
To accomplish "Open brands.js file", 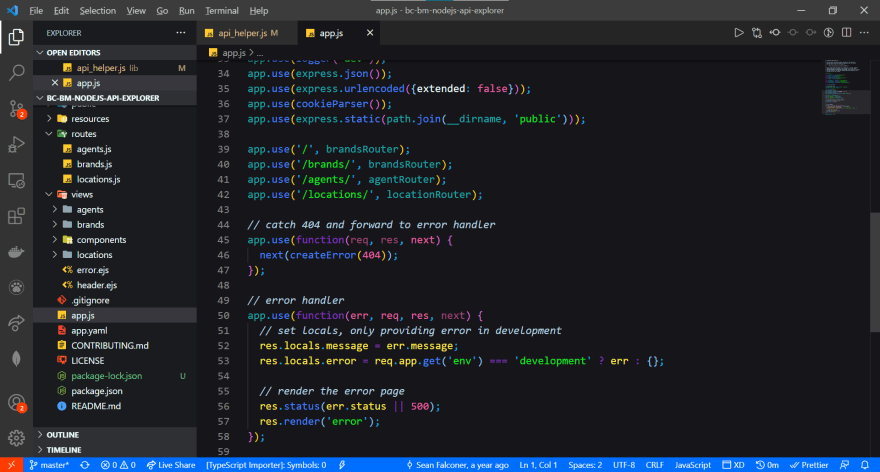I will click(115, 164).
